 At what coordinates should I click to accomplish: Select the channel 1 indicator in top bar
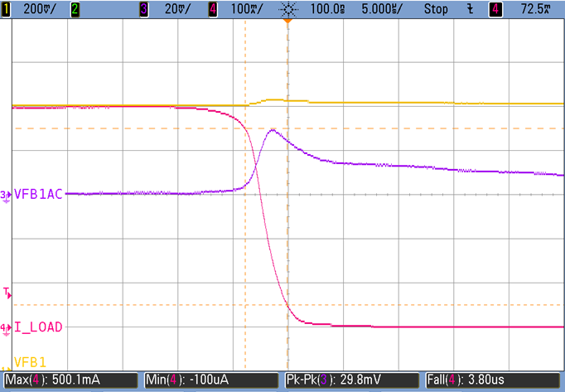[6, 9]
